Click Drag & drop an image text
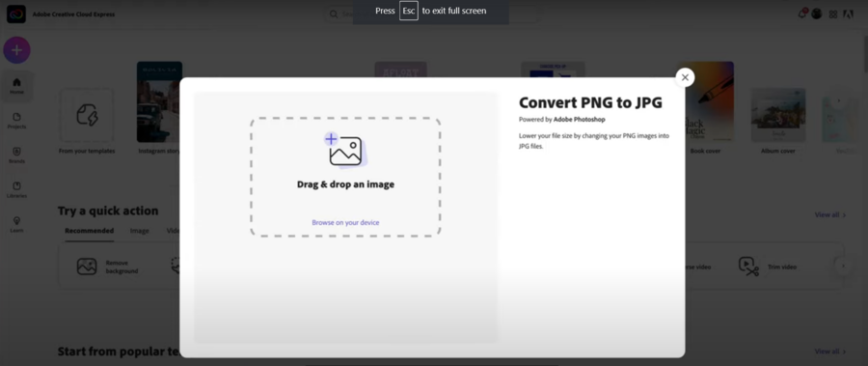Image resolution: width=868 pixels, height=366 pixels. (345, 184)
